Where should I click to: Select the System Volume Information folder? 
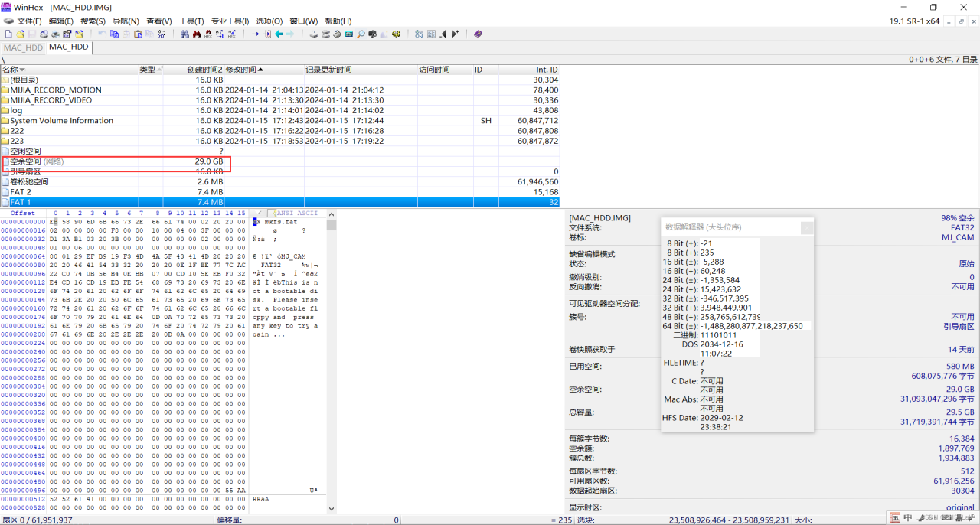pos(61,121)
